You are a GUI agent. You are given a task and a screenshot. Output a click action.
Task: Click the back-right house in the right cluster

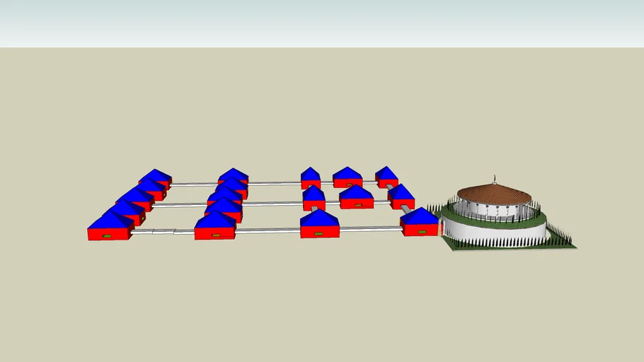click(x=386, y=177)
